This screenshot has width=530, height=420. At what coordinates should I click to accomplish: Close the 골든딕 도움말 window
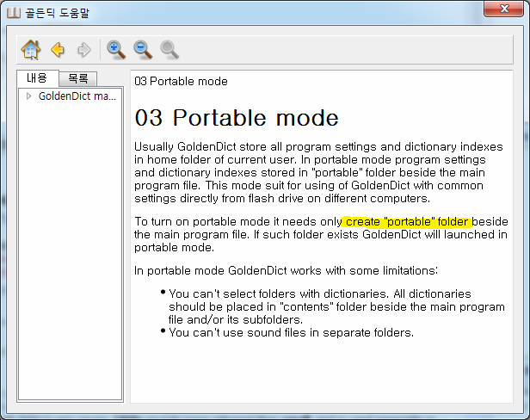tap(503, 9)
